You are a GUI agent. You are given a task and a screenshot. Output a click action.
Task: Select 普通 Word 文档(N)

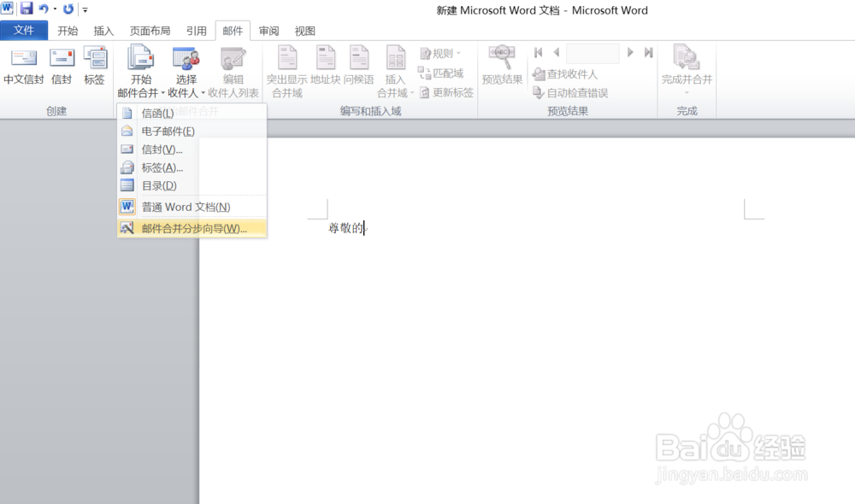point(192,207)
